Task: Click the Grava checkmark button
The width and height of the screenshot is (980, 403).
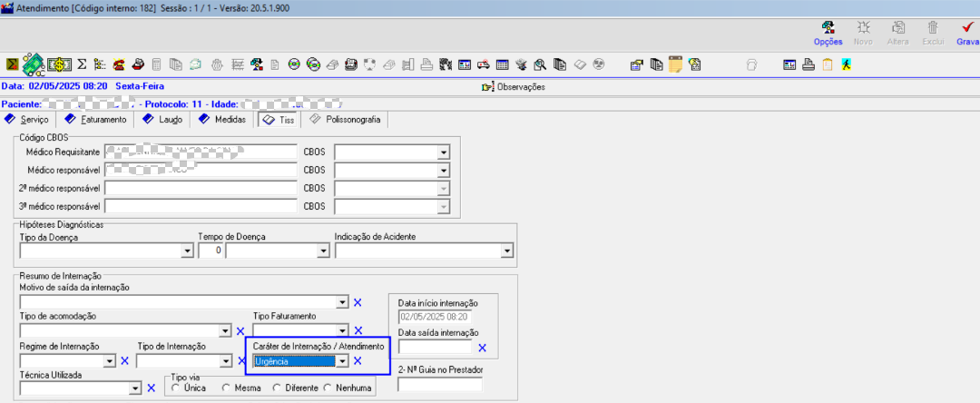Action: 967,33
